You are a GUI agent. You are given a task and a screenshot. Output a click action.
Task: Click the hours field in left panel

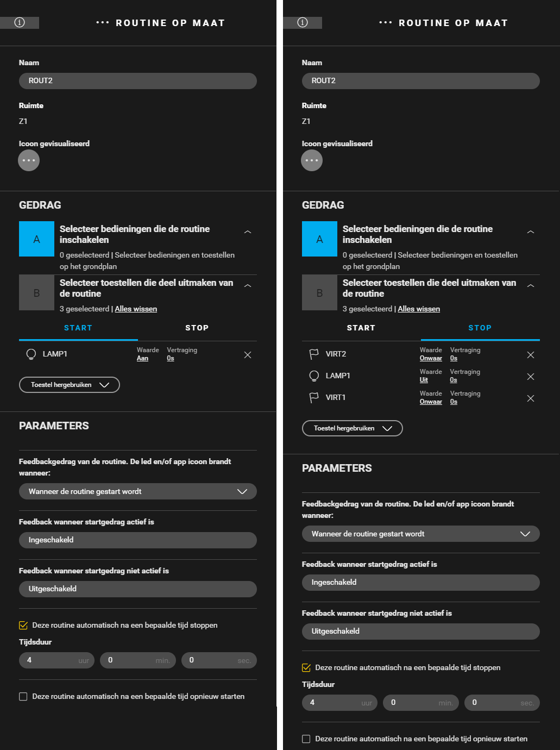point(56,660)
